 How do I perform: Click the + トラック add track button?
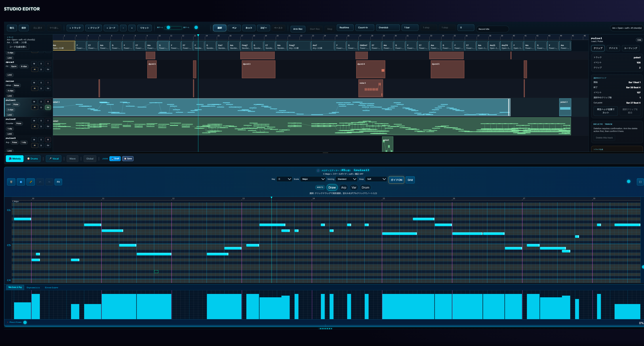(x=75, y=28)
